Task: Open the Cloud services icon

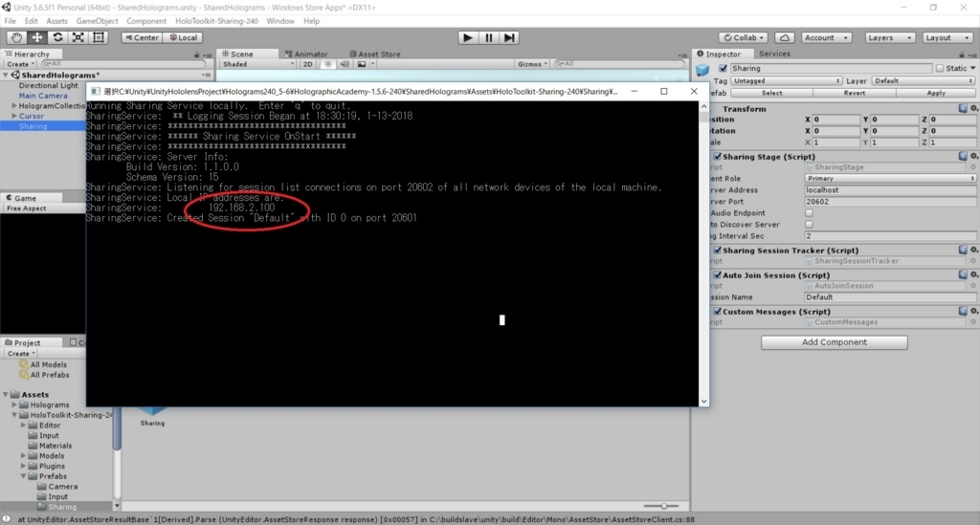Action: click(785, 37)
